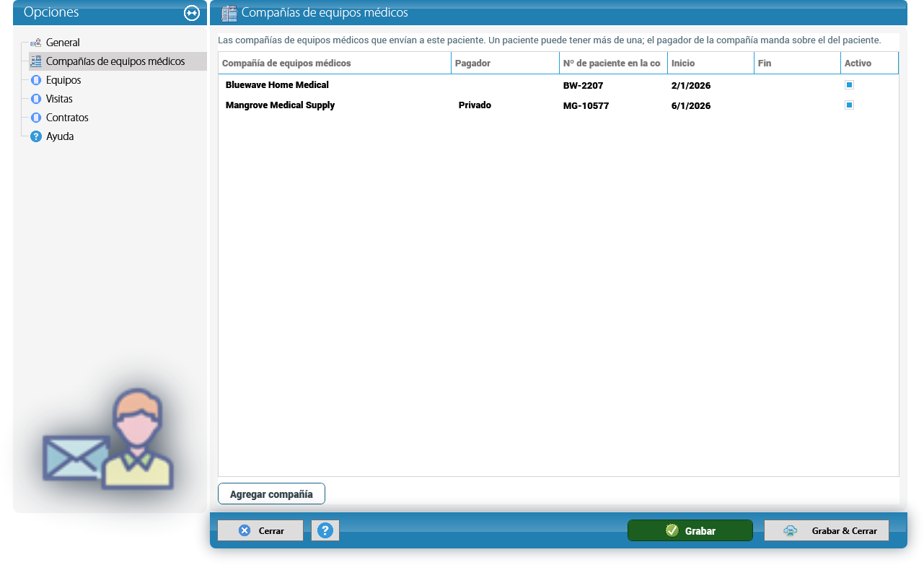Screen dimensions: 924x565
Task: Open the Contratos section
Action: [x=67, y=118]
